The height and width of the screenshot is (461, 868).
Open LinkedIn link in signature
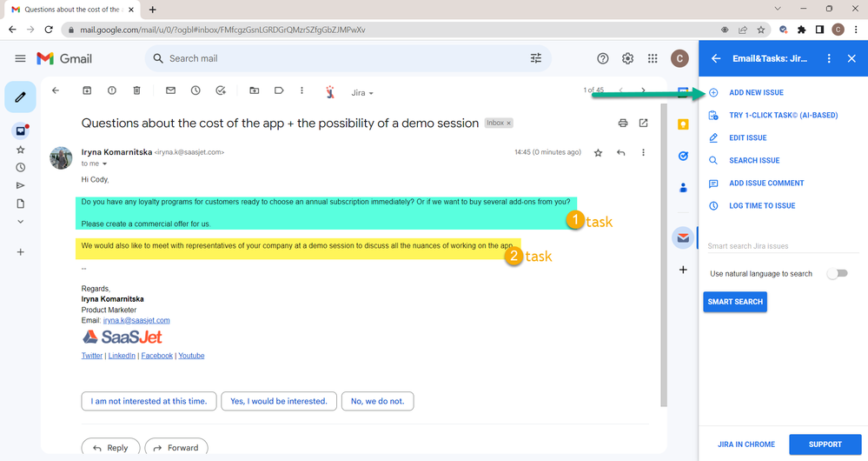122,356
